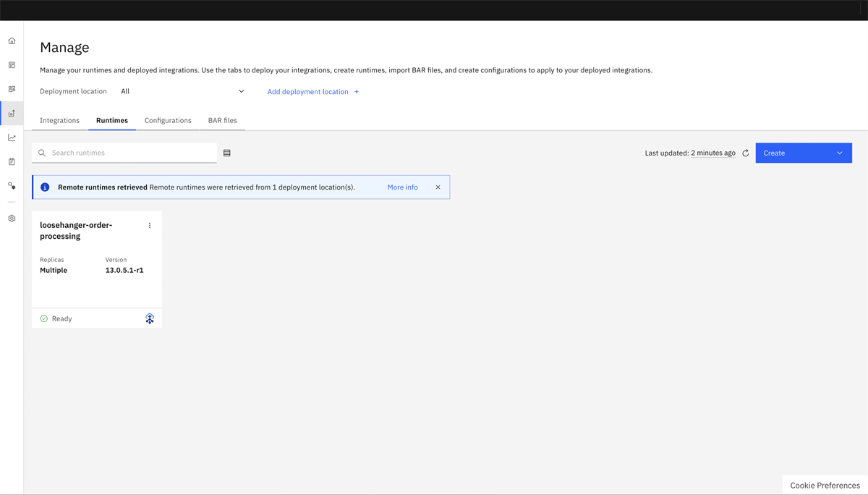
Task: Click the search magnifier in runtimes search bar
Action: (x=41, y=153)
